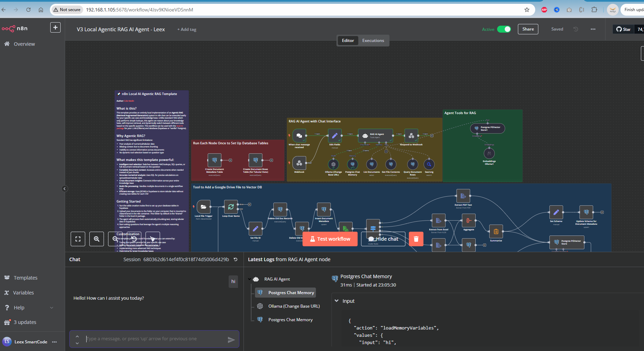Click the n8n logo in the sidebar
The width and height of the screenshot is (644, 351).
click(x=15, y=28)
